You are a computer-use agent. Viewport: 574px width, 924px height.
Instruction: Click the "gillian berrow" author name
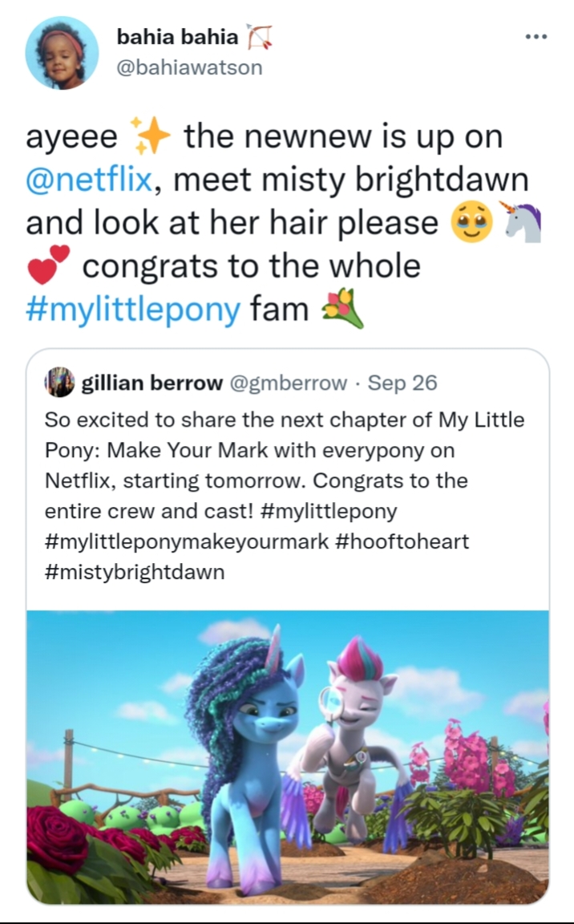pyautogui.click(x=152, y=383)
